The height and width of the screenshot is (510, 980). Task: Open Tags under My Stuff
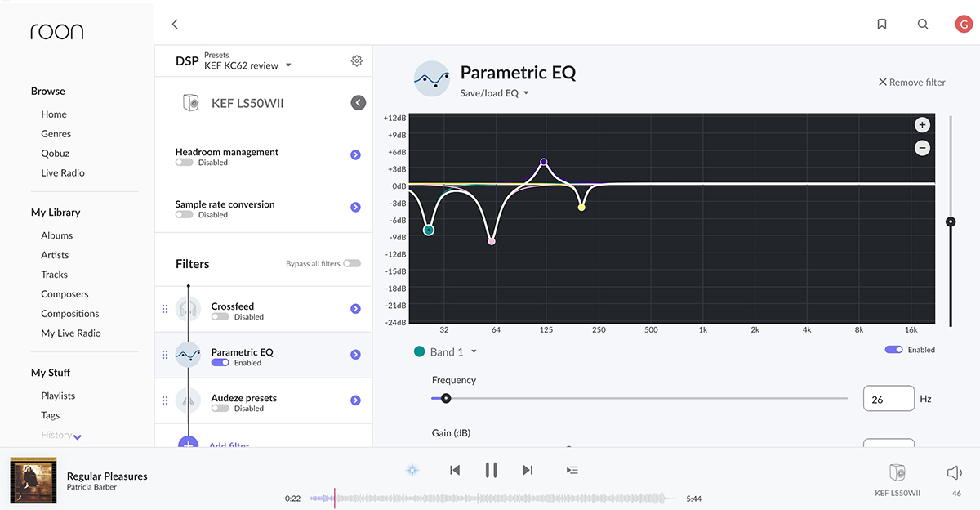(x=51, y=415)
